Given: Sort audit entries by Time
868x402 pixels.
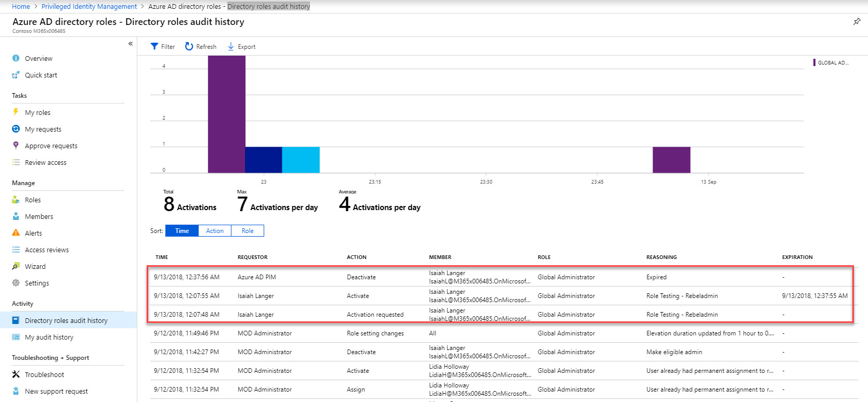Looking at the screenshot, I should tap(182, 231).
